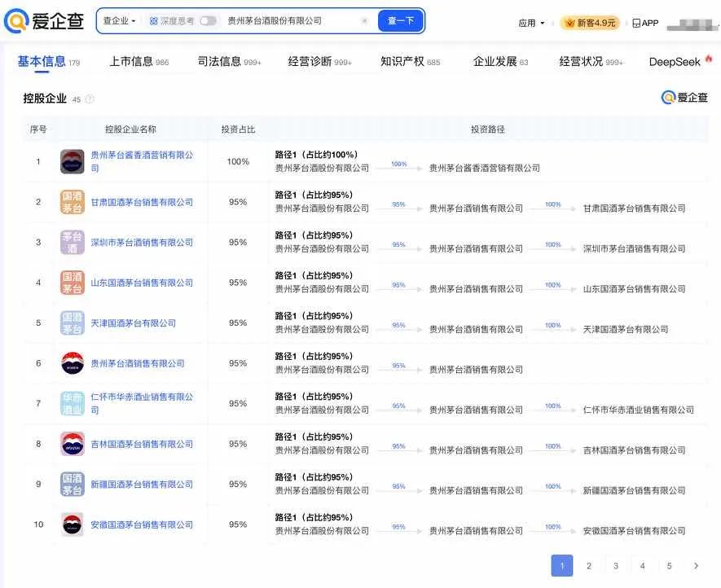
Task: Click the 吉林国酒茅台销售有限公司 logo icon
Action: pyautogui.click(x=73, y=444)
